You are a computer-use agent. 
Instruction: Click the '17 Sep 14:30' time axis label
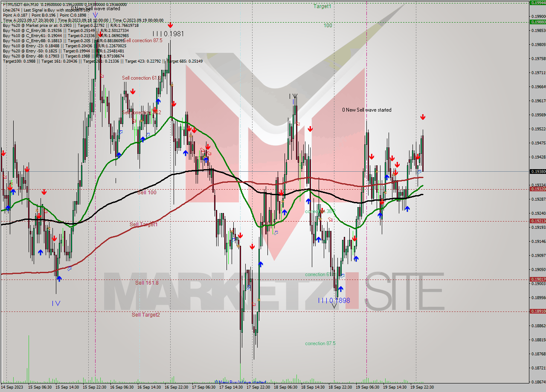pos(232,387)
